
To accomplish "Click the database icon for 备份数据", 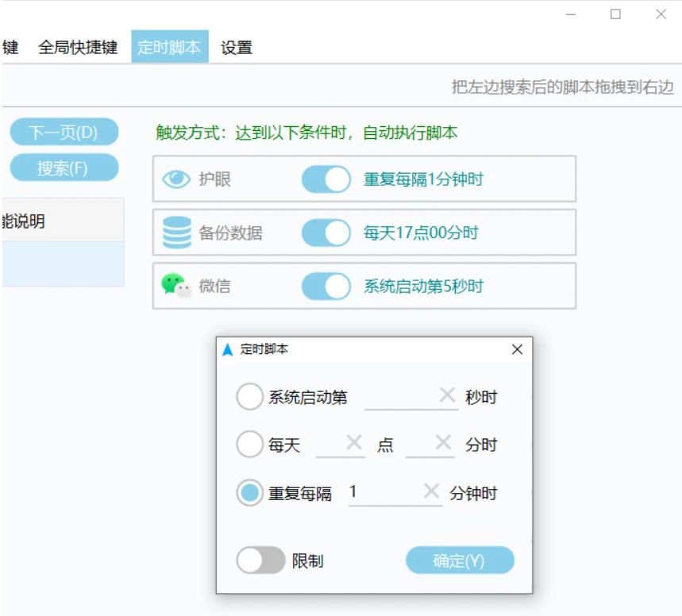I will (x=176, y=233).
